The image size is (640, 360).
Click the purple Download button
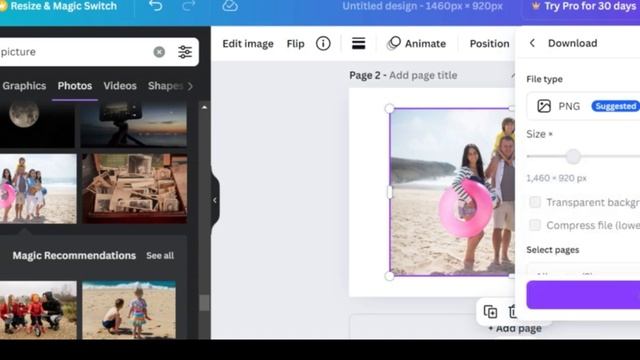583,295
